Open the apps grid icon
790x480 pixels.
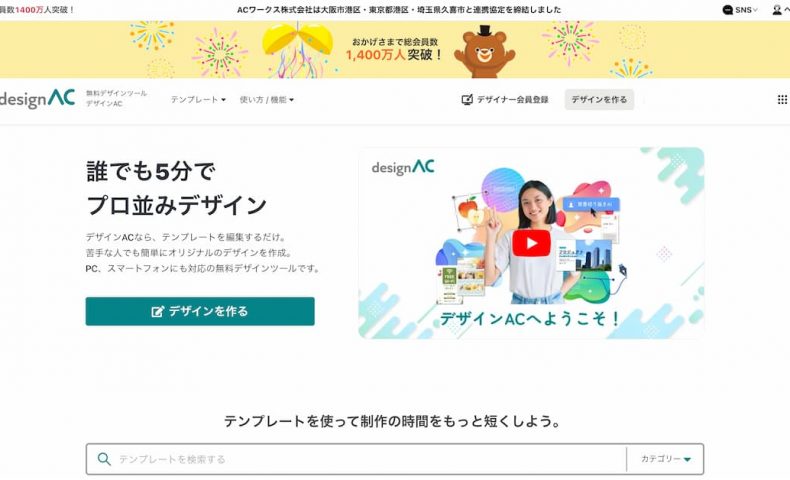pyautogui.click(x=782, y=100)
